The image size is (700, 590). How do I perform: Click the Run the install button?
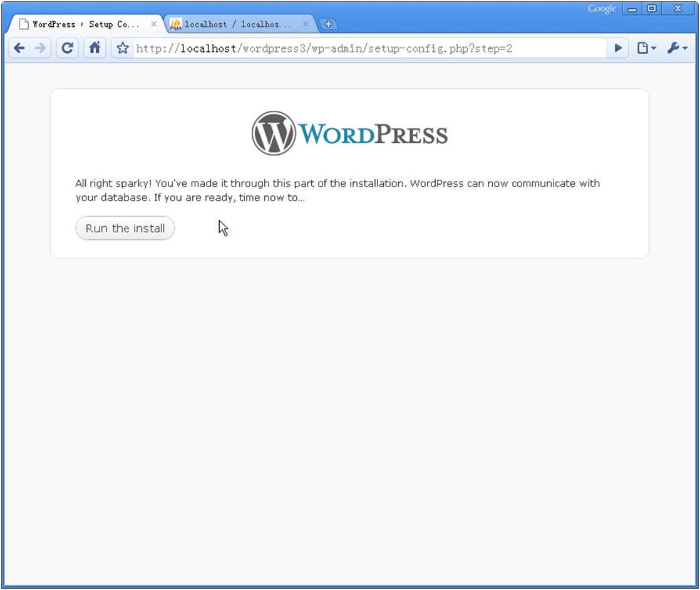click(125, 228)
